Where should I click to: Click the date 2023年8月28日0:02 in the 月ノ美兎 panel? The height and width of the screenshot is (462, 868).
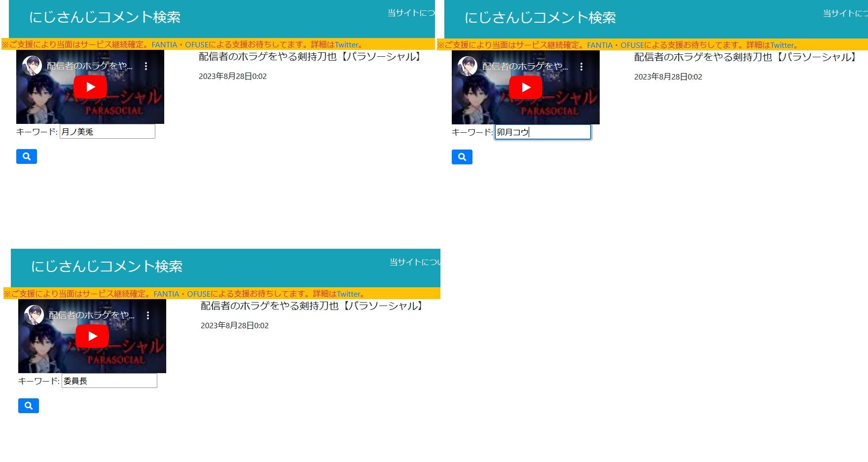[x=233, y=77]
